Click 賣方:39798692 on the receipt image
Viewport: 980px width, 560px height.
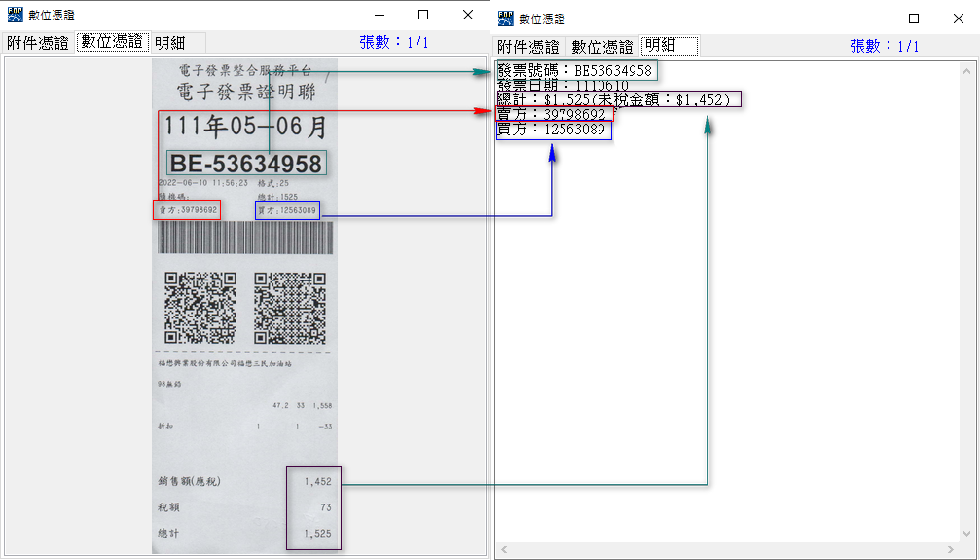coord(188,210)
